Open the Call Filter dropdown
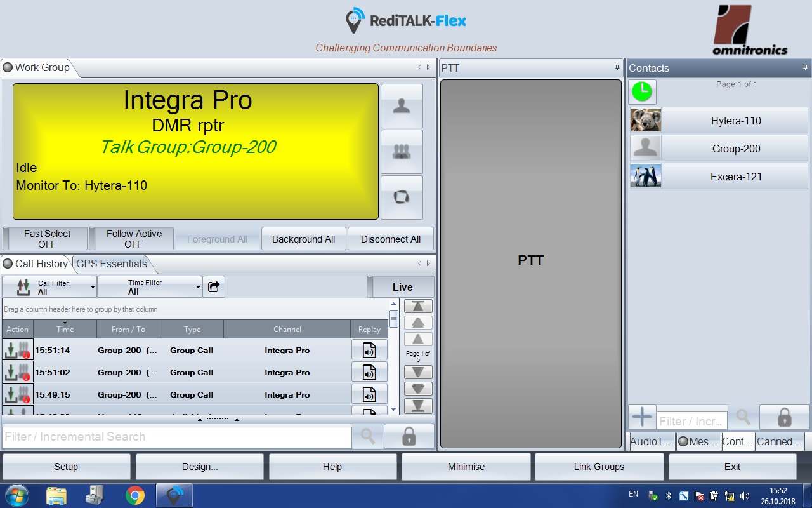The height and width of the screenshot is (508, 812). click(50, 287)
